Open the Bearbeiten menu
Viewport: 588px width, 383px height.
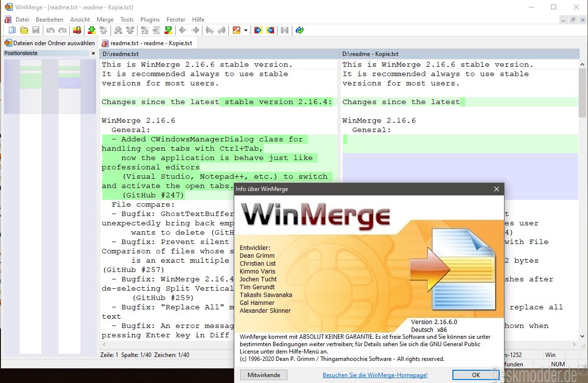[x=50, y=20]
